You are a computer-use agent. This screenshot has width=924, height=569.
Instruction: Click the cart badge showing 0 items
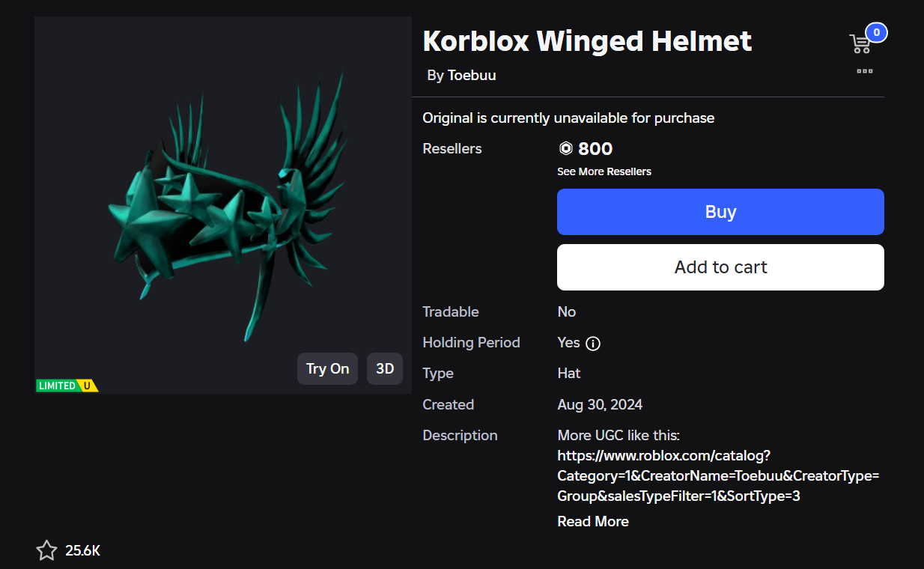tap(875, 33)
